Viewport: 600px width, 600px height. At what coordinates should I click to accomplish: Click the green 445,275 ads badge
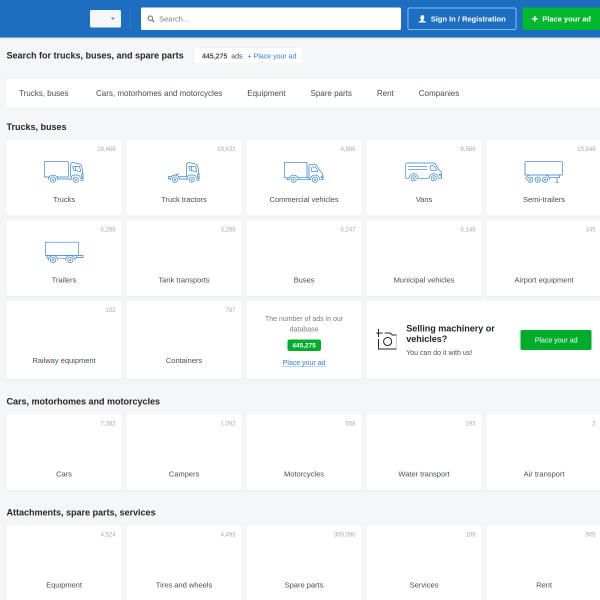[x=304, y=345]
